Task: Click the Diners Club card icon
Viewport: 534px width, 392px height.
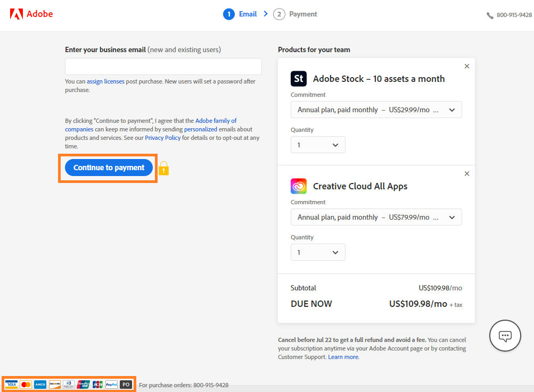Action: tap(69, 385)
